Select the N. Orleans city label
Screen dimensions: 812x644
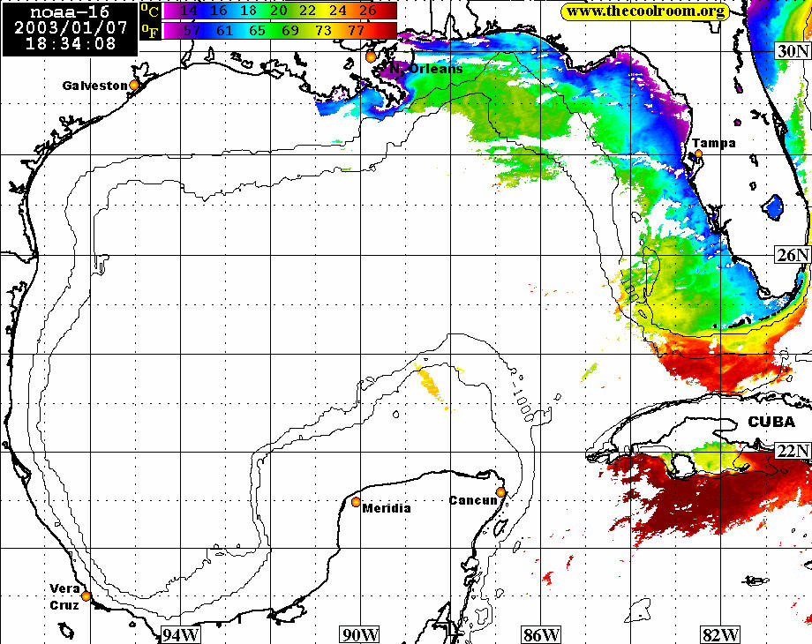tap(425, 68)
